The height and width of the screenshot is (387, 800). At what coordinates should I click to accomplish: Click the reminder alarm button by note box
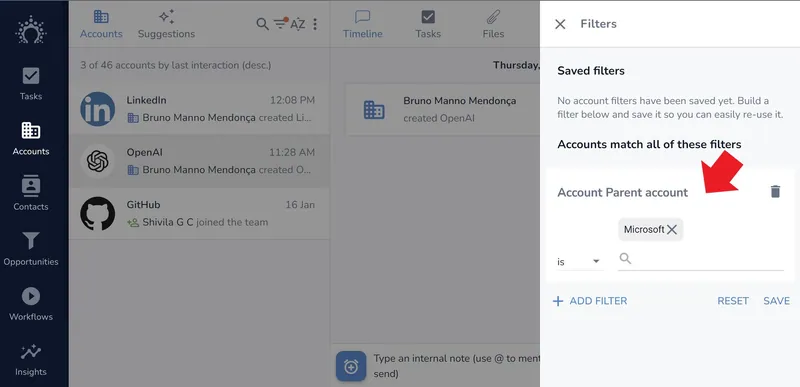click(351, 366)
